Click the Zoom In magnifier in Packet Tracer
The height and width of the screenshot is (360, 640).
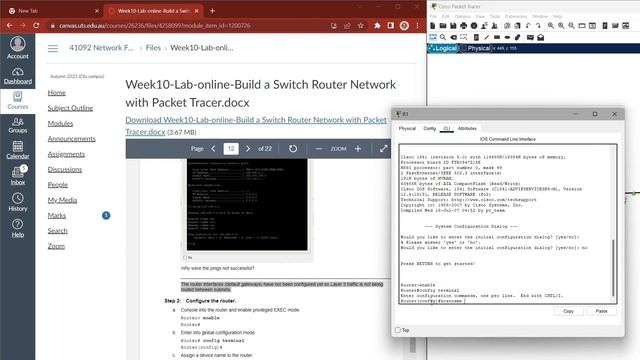[x=551, y=26]
